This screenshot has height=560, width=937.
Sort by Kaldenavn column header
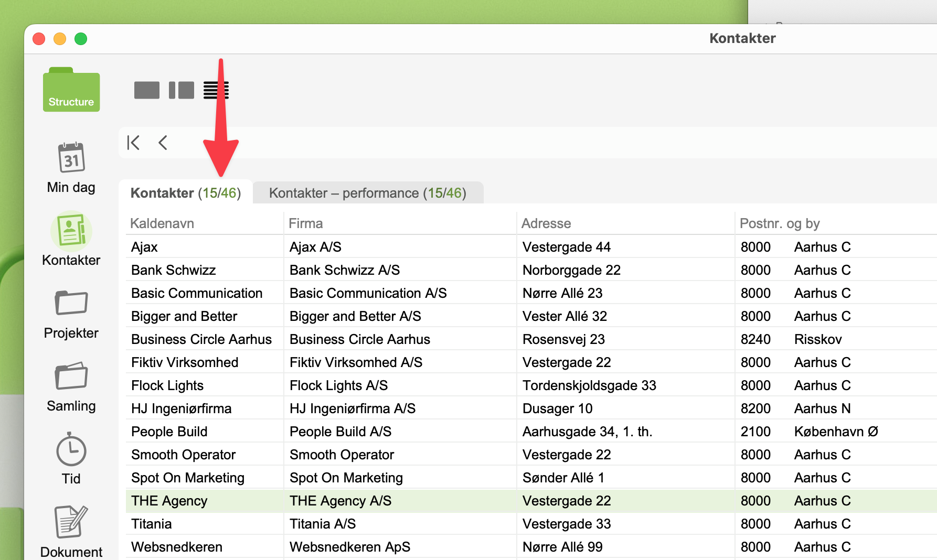pyautogui.click(x=162, y=223)
